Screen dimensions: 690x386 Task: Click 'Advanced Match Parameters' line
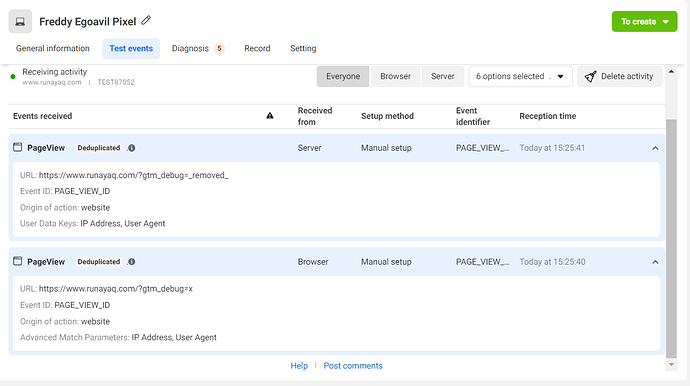(118, 338)
